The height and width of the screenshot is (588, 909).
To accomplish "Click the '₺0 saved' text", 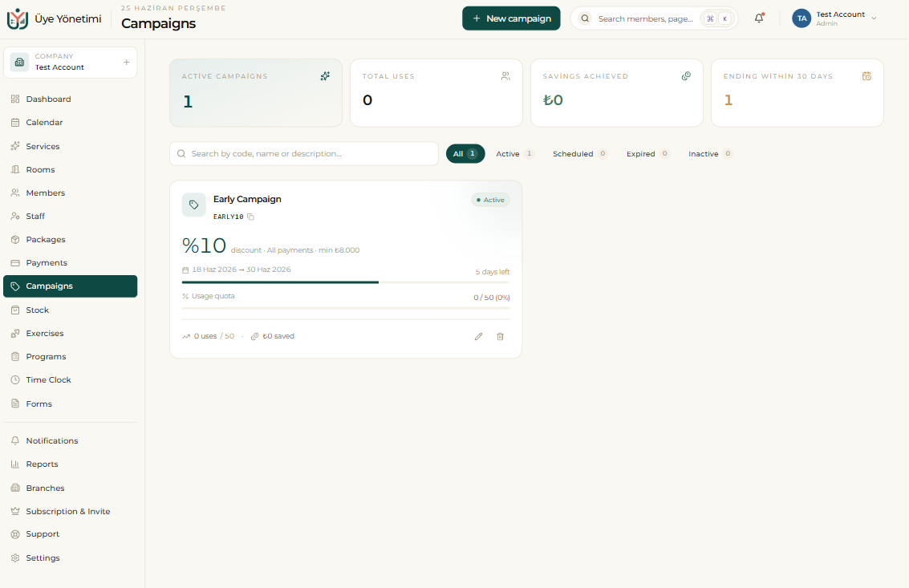I will [x=278, y=336].
